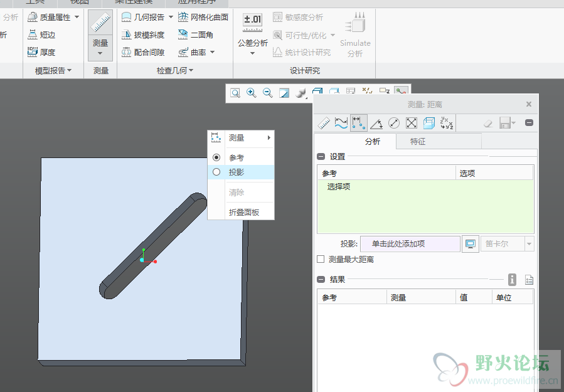The width and height of the screenshot is (564, 392).
Task: Open the 厚度 thickness check tool
Action: 41,52
